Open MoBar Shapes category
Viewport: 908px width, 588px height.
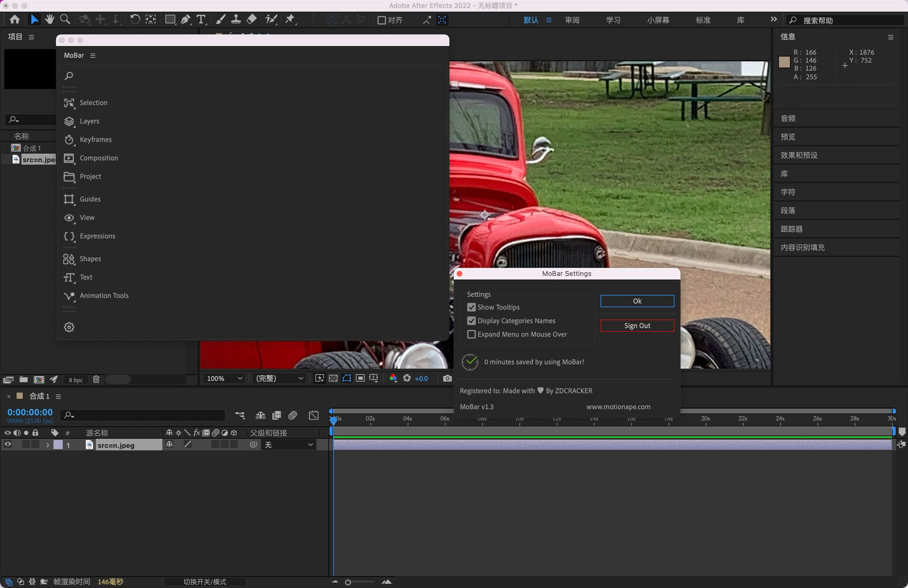click(x=90, y=259)
